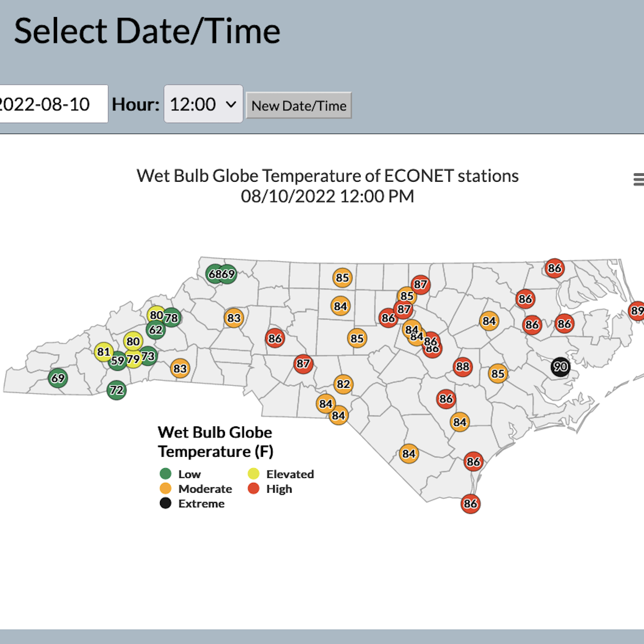Image resolution: width=644 pixels, height=644 pixels.
Task: Click the orange Moderate color swatch
Action: [166, 489]
